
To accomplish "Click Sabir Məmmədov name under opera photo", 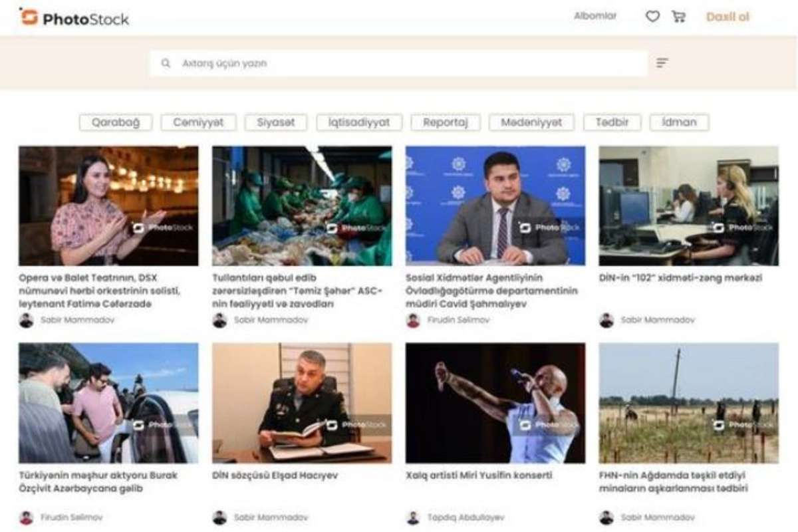I will [x=78, y=321].
